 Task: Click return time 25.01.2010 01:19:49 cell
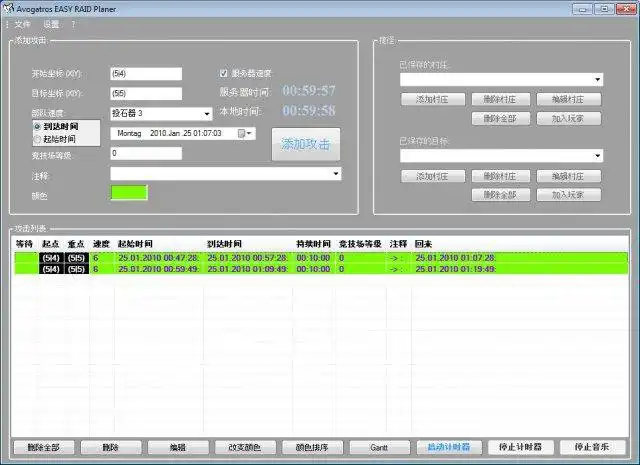coord(456,269)
